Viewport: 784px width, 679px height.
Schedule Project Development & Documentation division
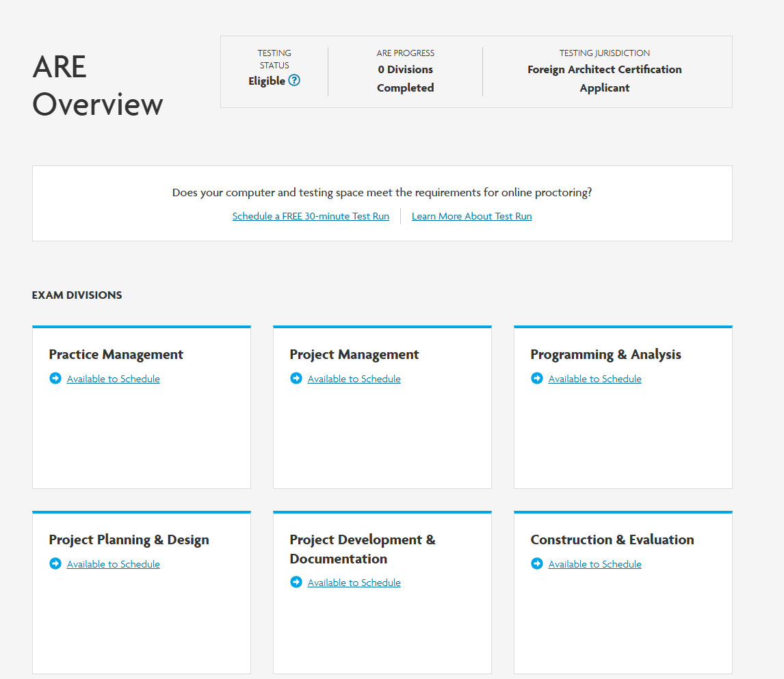[x=354, y=583]
